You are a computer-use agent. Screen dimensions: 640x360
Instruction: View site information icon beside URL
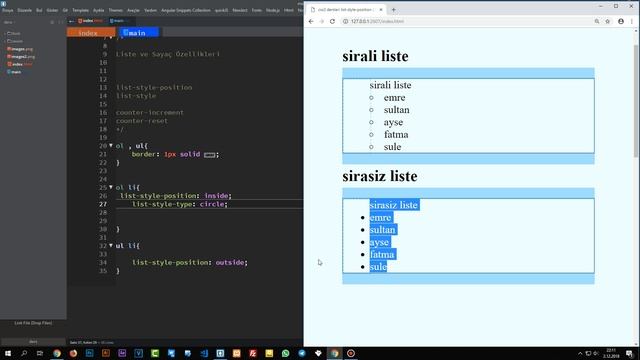pos(345,21)
